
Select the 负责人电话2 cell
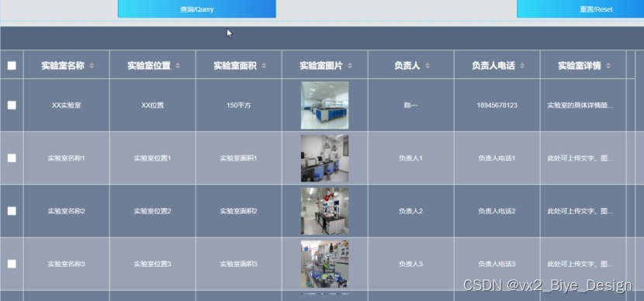pos(497,211)
